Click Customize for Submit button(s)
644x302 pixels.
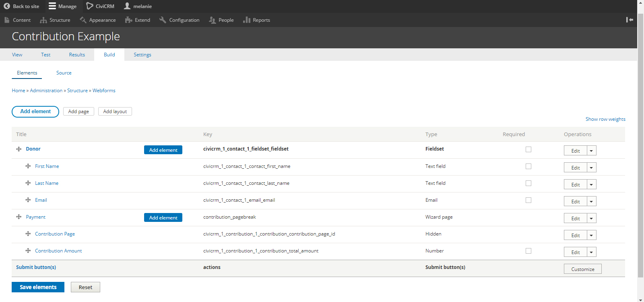click(582, 269)
